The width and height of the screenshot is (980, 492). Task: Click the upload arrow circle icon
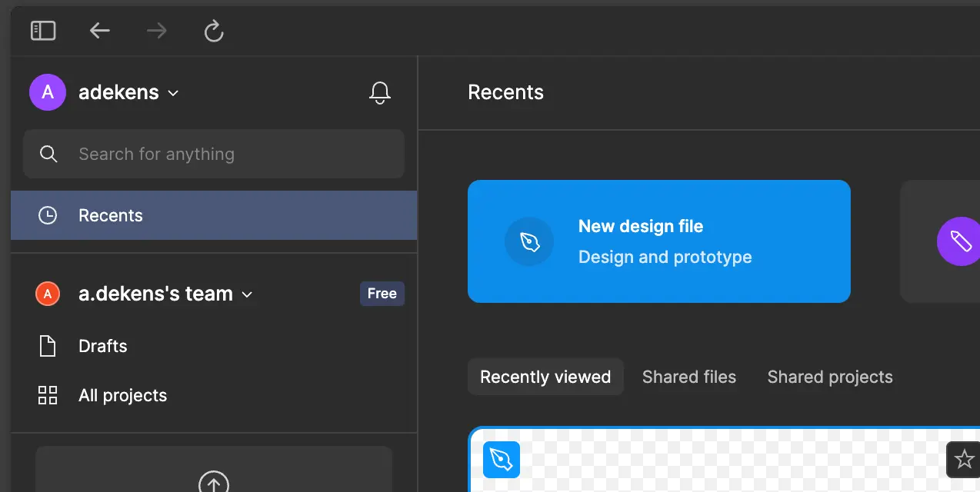(214, 483)
